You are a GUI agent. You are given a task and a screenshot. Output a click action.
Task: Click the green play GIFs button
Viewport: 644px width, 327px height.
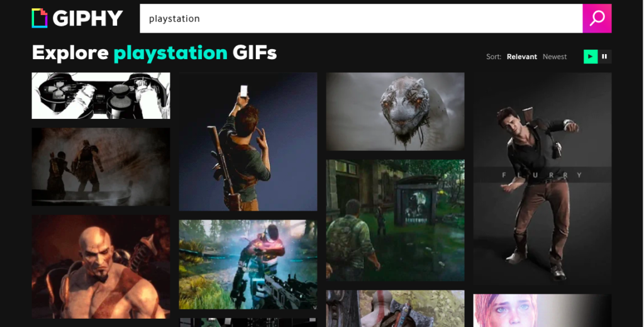591,57
